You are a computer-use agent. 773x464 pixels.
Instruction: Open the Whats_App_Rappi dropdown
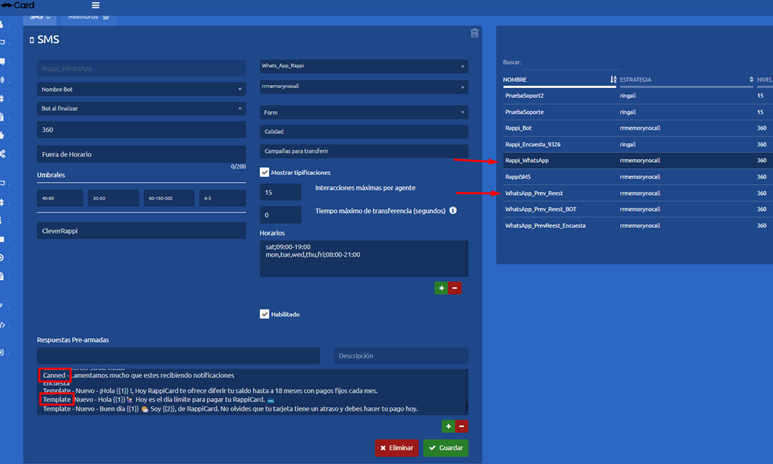pyautogui.click(x=364, y=66)
